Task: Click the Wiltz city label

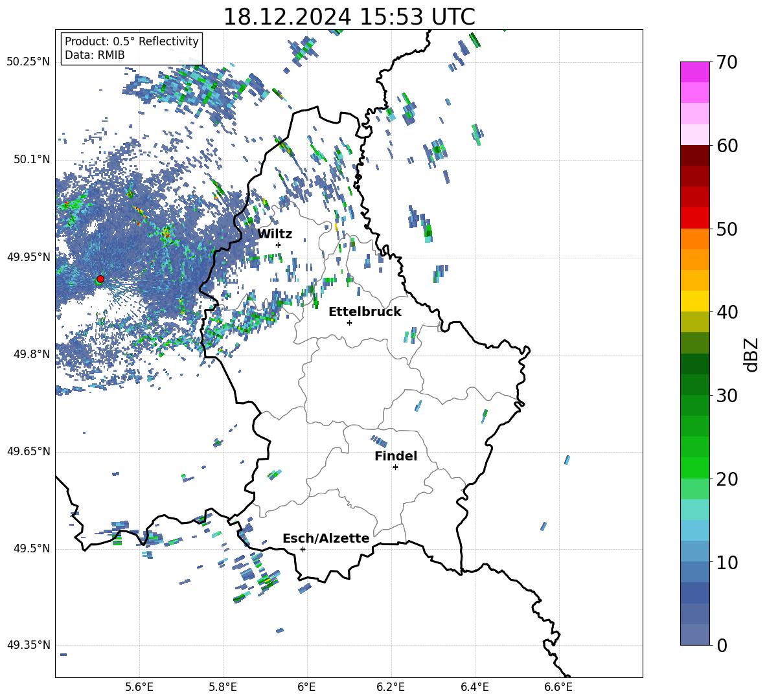Action: point(275,234)
